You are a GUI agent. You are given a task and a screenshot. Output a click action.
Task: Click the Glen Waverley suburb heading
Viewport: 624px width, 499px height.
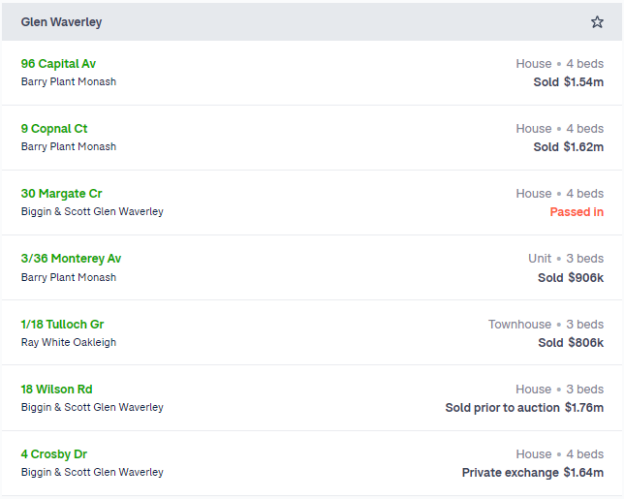click(61, 22)
